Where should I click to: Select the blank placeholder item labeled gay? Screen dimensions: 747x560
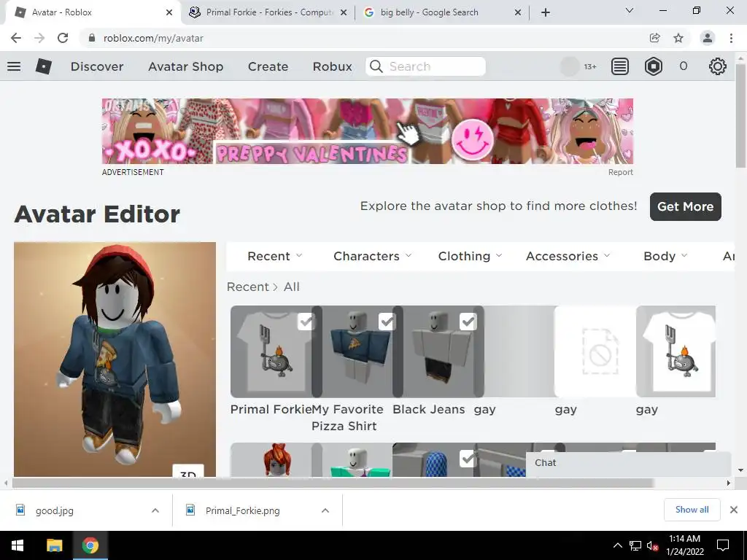click(x=595, y=351)
